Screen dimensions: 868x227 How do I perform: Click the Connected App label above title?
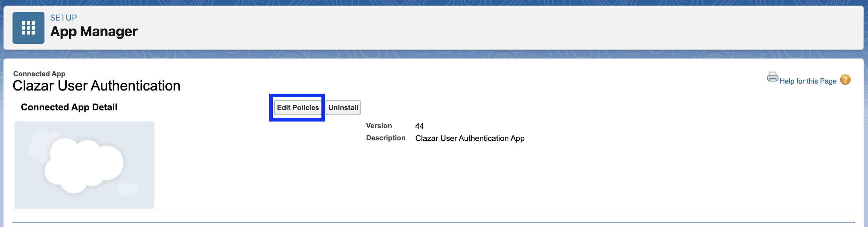[x=39, y=74]
